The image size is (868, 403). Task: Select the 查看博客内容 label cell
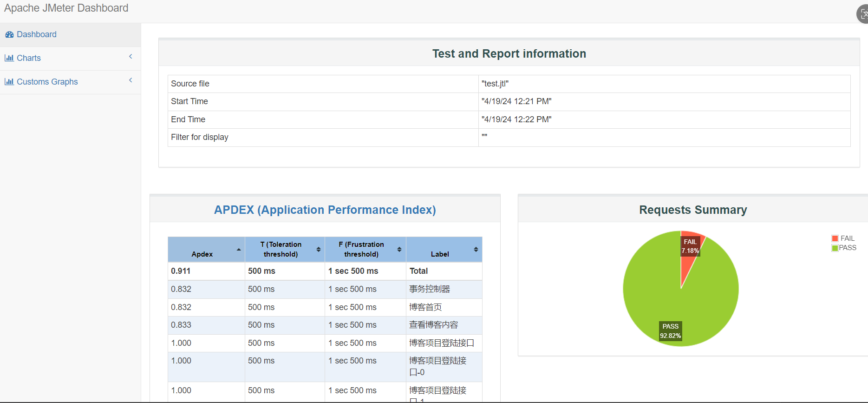coord(444,325)
